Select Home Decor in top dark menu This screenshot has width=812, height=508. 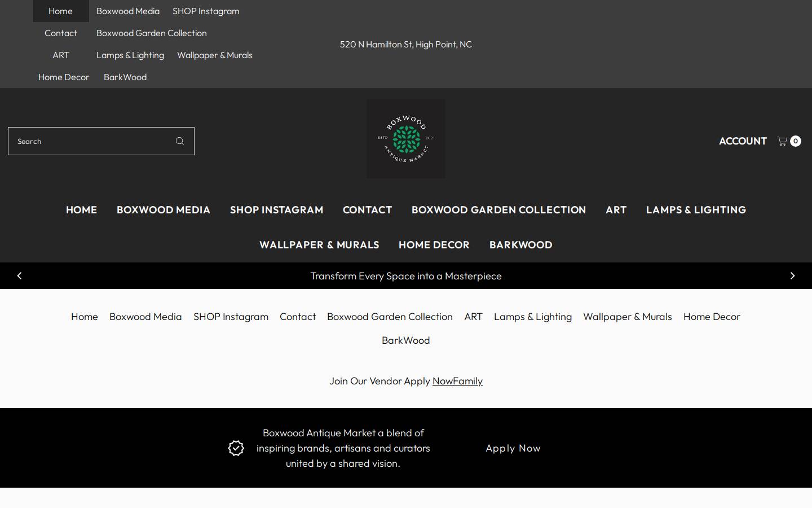pyautogui.click(x=64, y=77)
